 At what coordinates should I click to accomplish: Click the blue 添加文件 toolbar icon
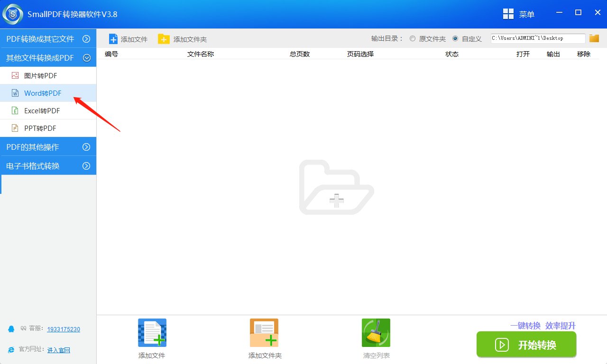113,39
